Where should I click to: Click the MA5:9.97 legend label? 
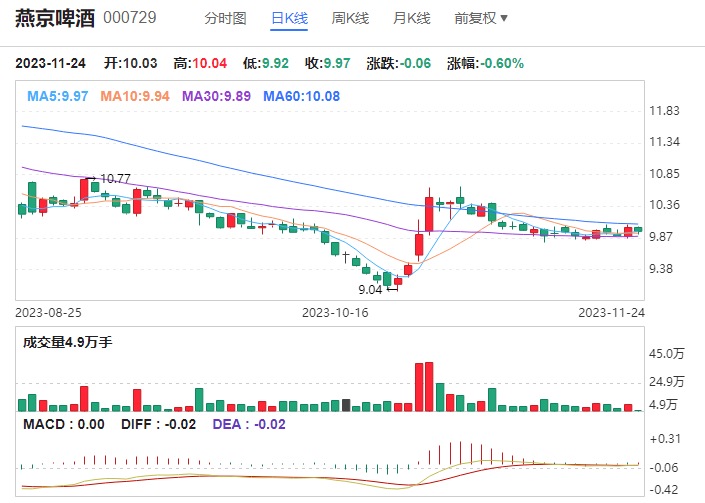[58, 96]
